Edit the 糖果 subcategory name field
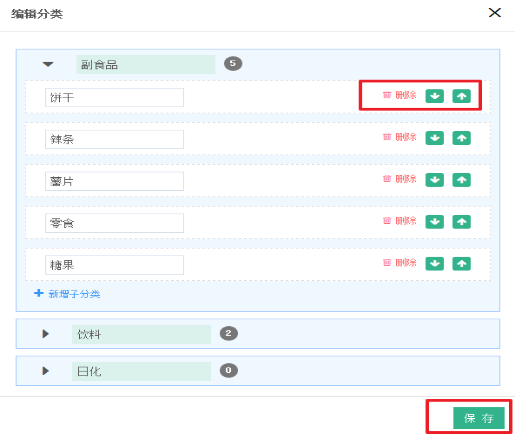The image size is (516, 436). click(114, 265)
